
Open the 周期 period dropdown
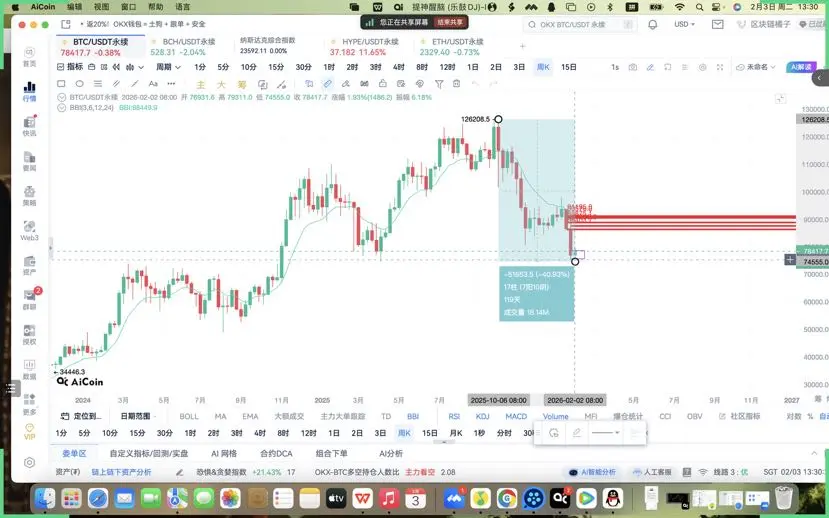coord(168,67)
